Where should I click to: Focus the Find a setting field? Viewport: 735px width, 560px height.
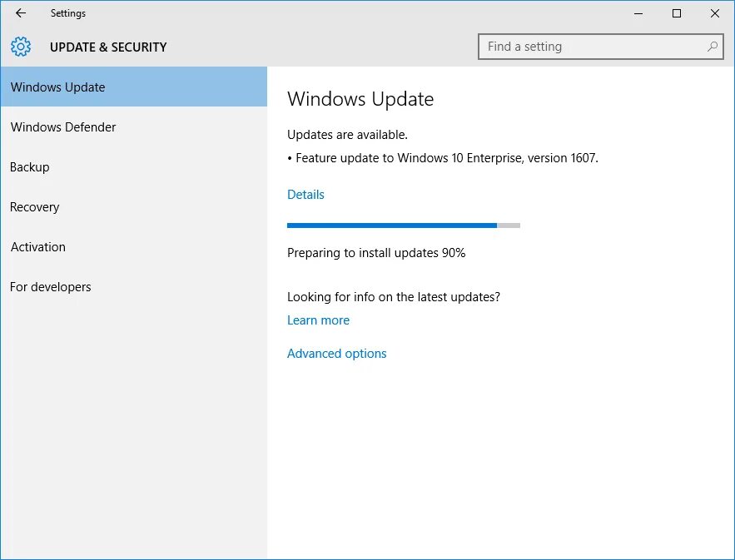coord(600,47)
